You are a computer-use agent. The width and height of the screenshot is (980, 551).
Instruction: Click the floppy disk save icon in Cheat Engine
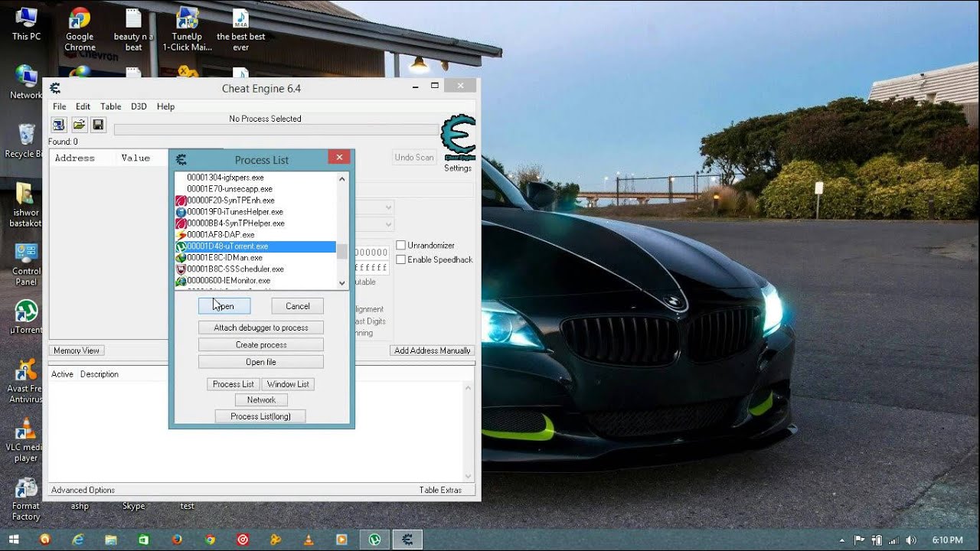pos(98,125)
